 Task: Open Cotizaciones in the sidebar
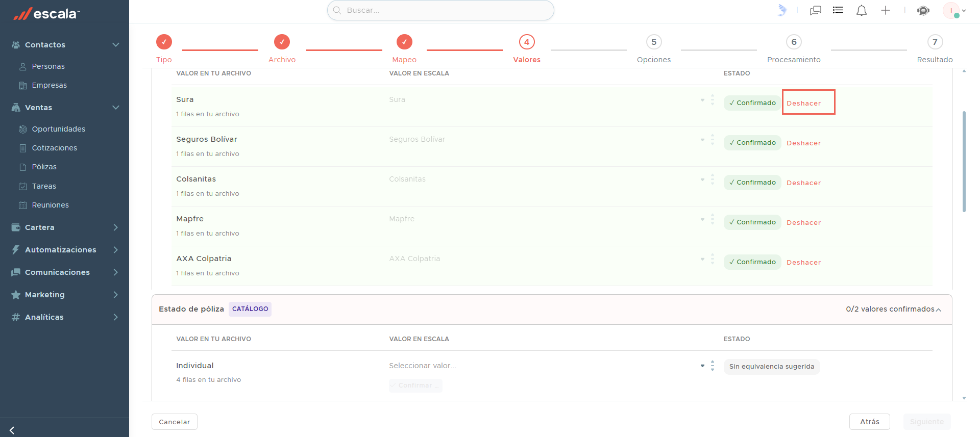click(55, 148)
